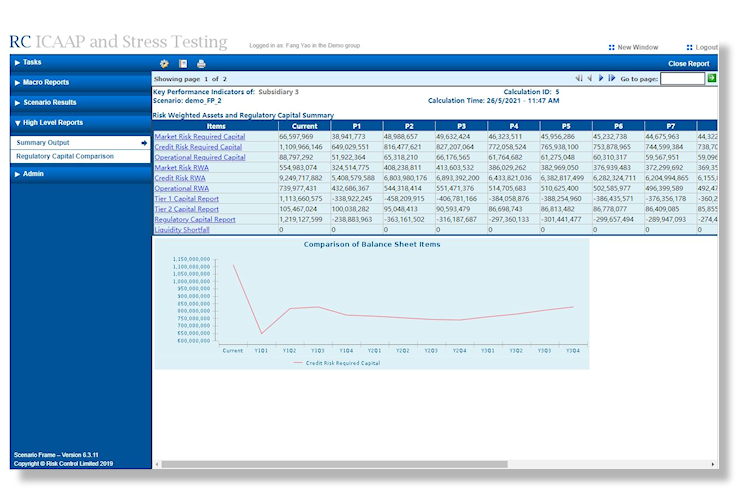
Task: Click the cell value 1,219,127,599
Action: (301, 219)
